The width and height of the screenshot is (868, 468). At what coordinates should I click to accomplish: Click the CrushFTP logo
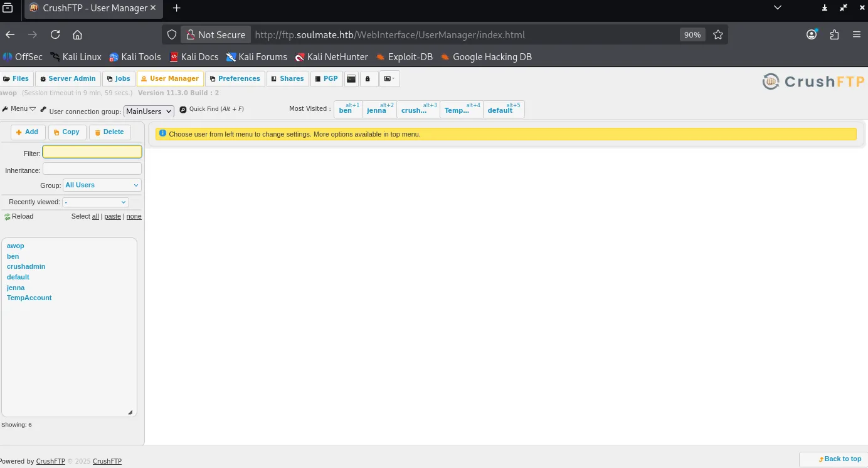tap(813, 81)
